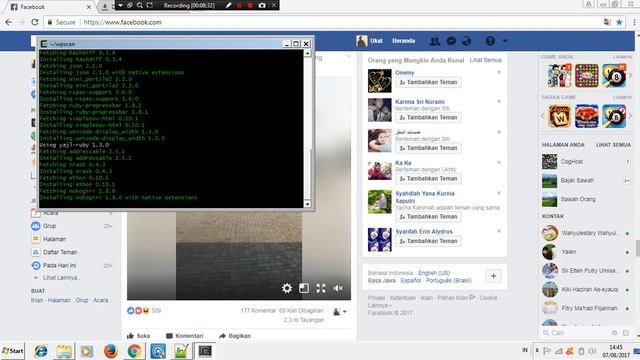640x360 pixels.
Task: Open the notifications globe icon
Action: 466,41
